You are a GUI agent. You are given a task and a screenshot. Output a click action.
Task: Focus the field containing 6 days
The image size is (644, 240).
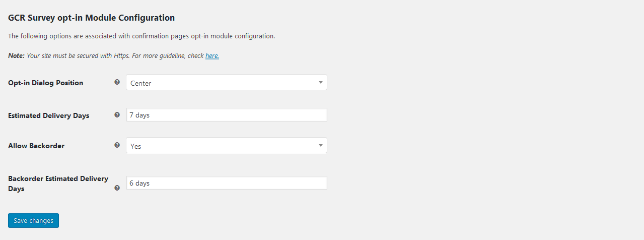tap(226, 183)
